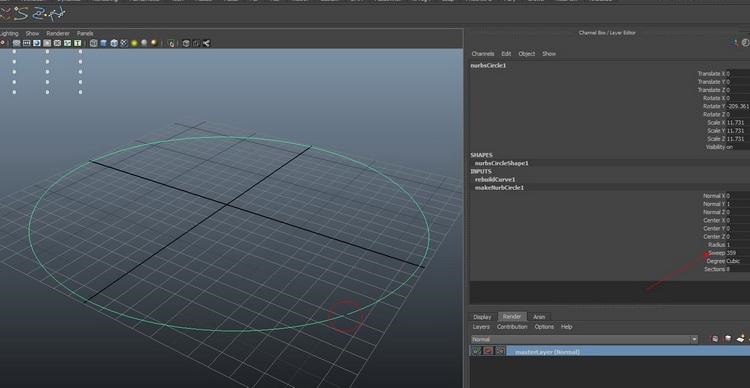
Task: Enable smooth shade all blue cube icon
Action: pyautogui.click(x=103, y=43)
